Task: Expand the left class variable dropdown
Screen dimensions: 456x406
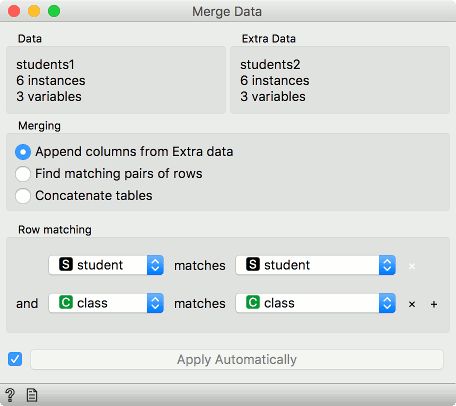Action: click(106, 303)
